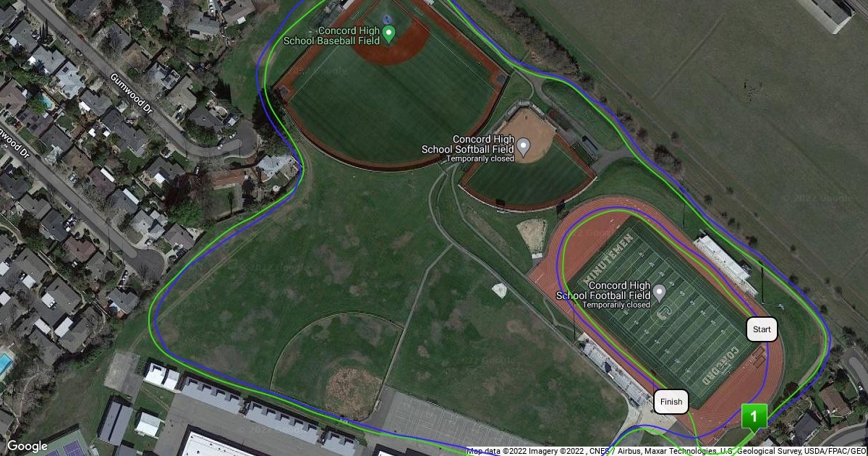Click the CONCORD end zone lettering
Screen dimensions: 868x456
coord(726,367)
